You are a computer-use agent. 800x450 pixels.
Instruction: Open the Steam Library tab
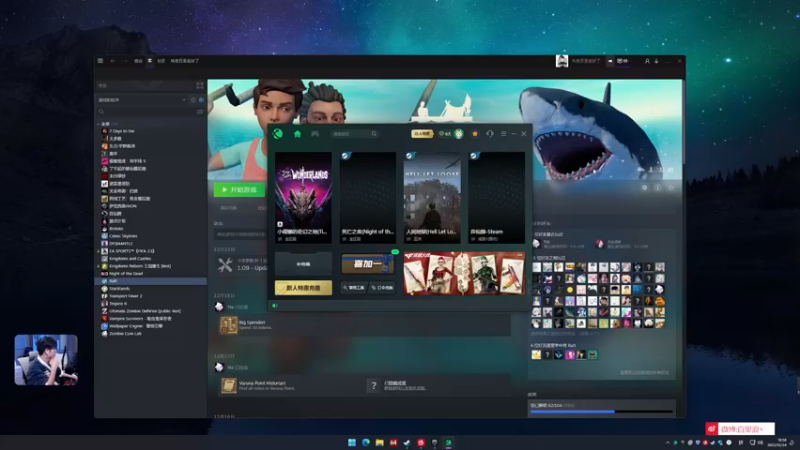coord(149,61)
